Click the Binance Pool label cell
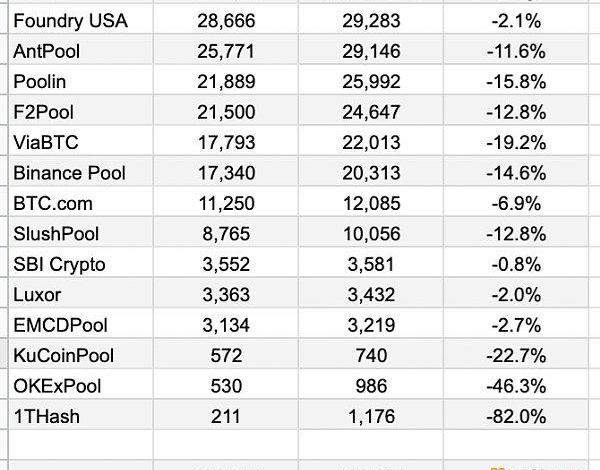Image resolution: width=600 pixels, height=470 pixels. 81,173
